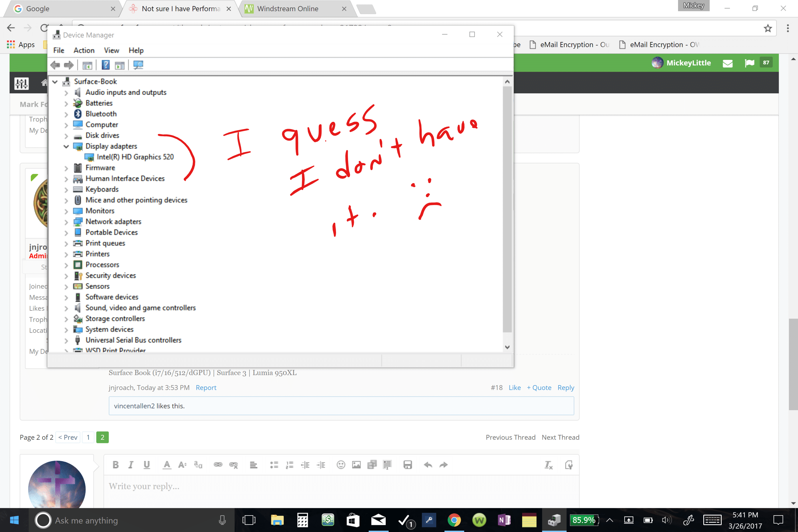The width and height of the screenshot is (798, 532).
Task: Open the Action menu in Device Manager
Action: click(x=83, y=50)
